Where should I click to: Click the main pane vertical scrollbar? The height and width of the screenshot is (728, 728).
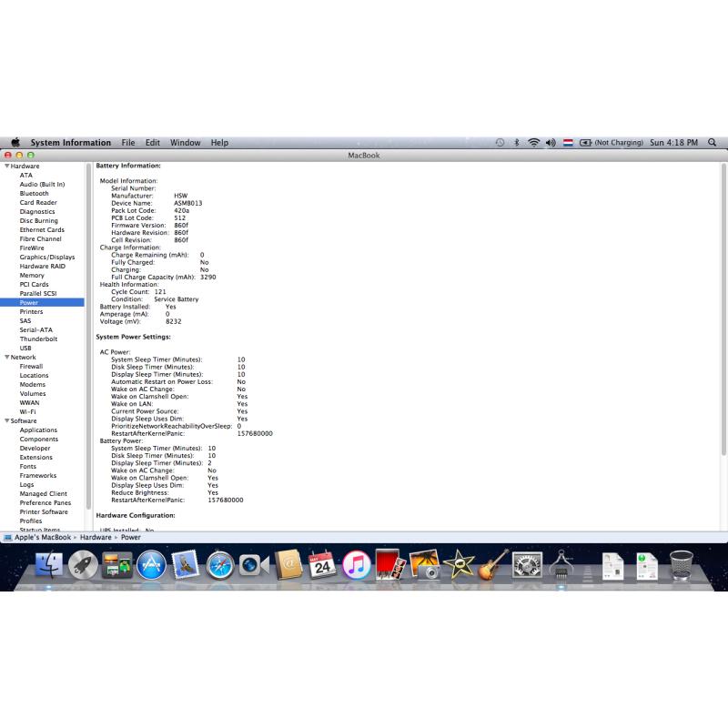723,308
